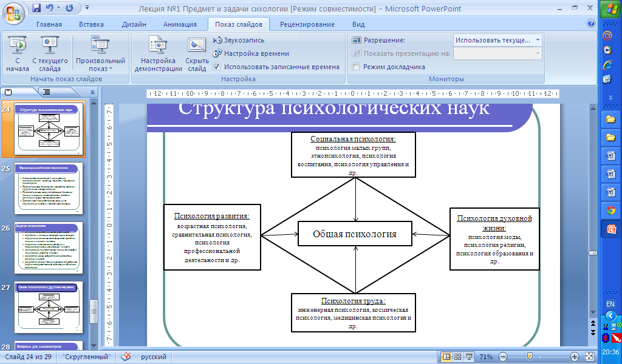Click the Общая психология center box
622x364 pixels.
355,234
